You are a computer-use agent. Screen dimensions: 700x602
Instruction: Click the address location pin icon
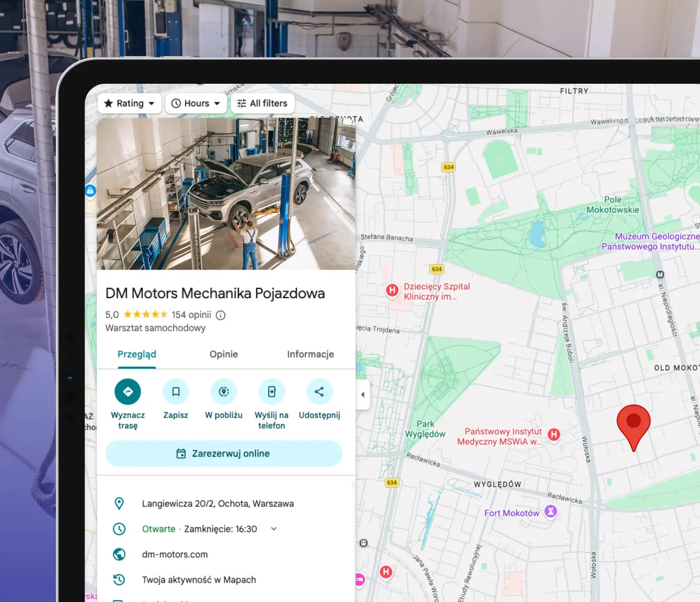(x=119, y=504)
